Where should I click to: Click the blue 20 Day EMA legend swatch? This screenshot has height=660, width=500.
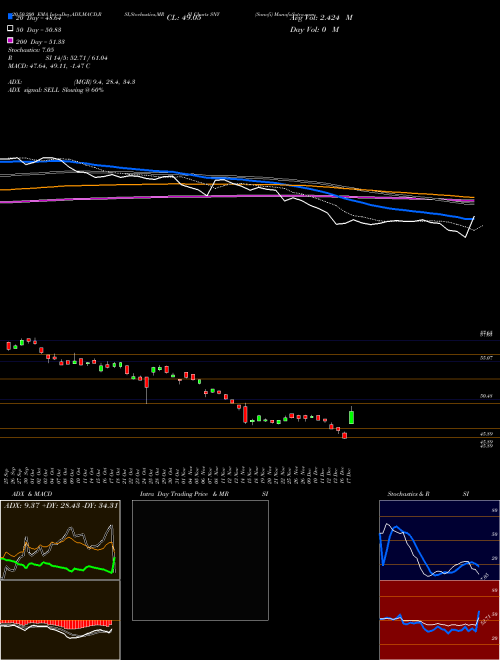10,16
